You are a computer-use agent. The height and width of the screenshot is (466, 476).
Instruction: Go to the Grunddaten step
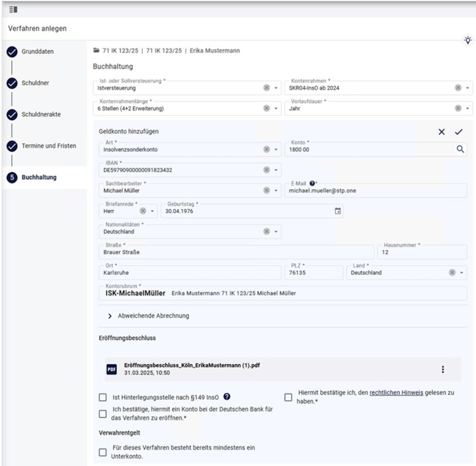coord(37,51)
